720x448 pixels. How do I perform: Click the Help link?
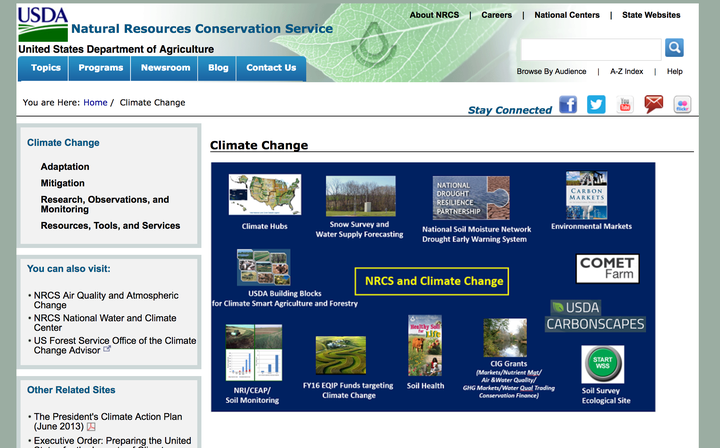pos(675,72)
